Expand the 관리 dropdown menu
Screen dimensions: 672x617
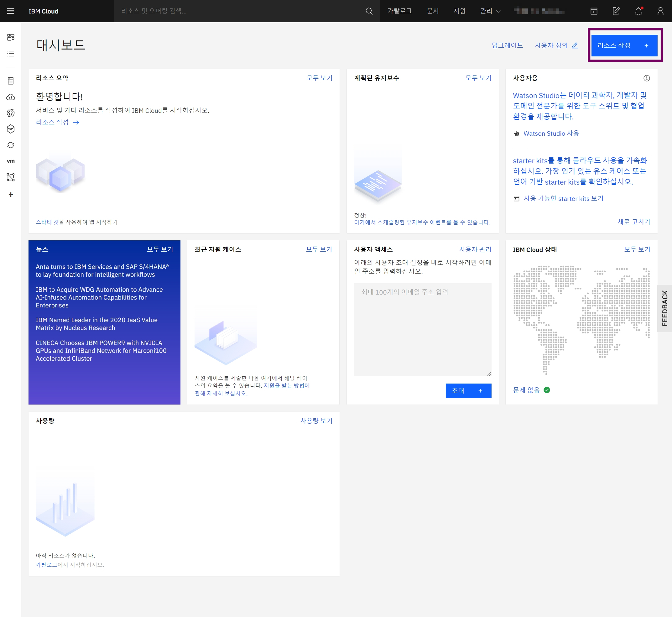(490, 11)
